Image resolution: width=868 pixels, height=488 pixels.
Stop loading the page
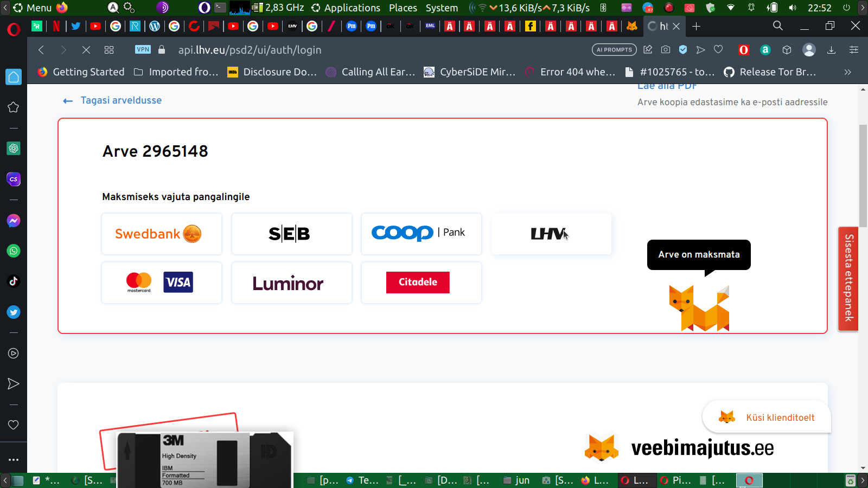coord(86,50)
